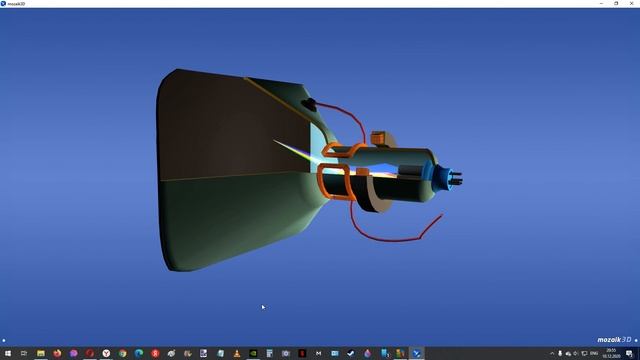The height and width of the screenshot is (360, 640).
Task: Open the Gmail M icon on taskbar
Action: click(x=318, y=353)
